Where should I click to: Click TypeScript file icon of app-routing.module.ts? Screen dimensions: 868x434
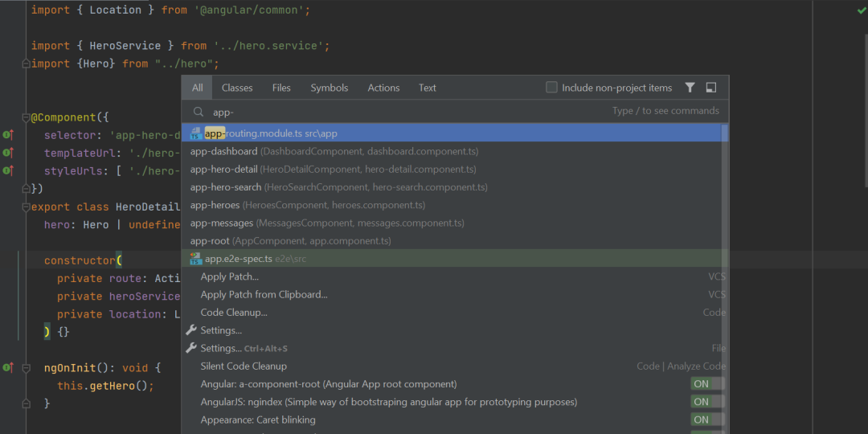[196, 133]
